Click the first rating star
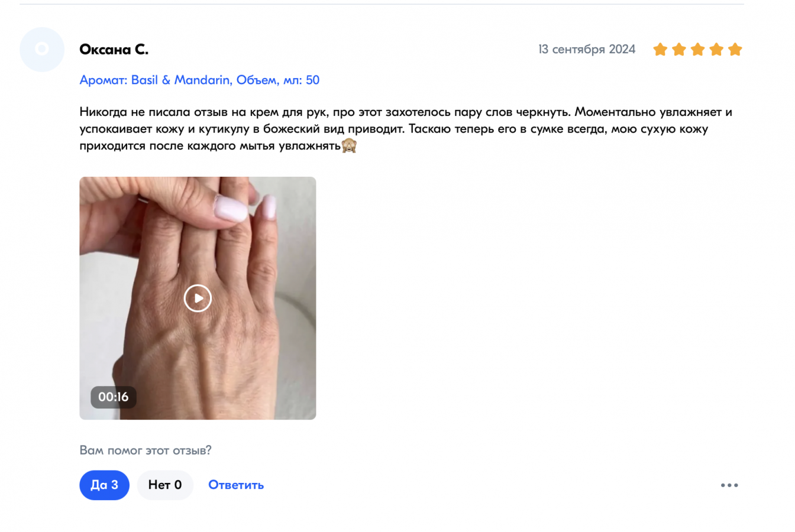The width and height of the screenshot is (795, 532). click(x=660, y=49)
